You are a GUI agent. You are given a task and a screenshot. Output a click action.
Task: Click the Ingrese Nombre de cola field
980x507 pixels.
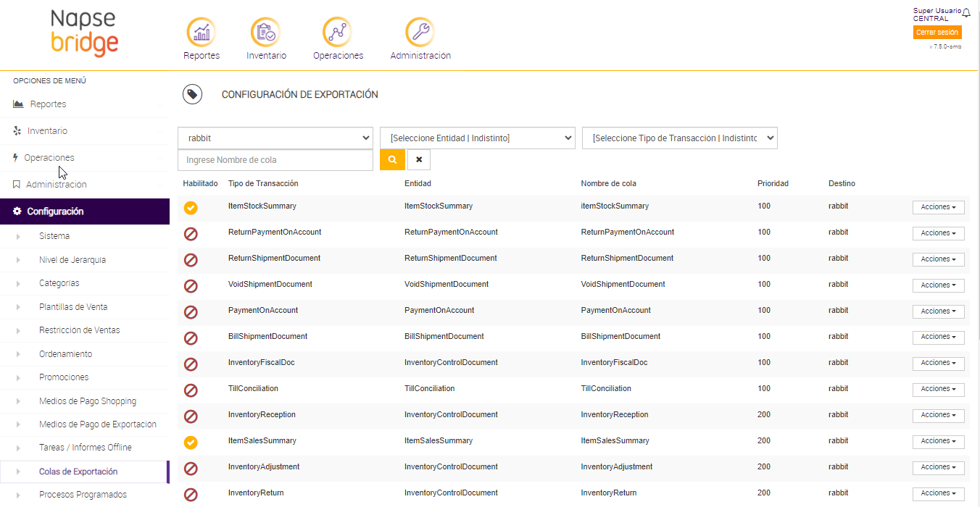point(275,159)
